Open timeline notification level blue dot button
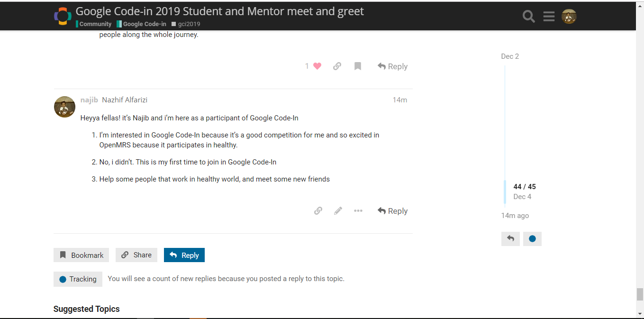Viewport: 644px width, 319px height. point(532,238)
